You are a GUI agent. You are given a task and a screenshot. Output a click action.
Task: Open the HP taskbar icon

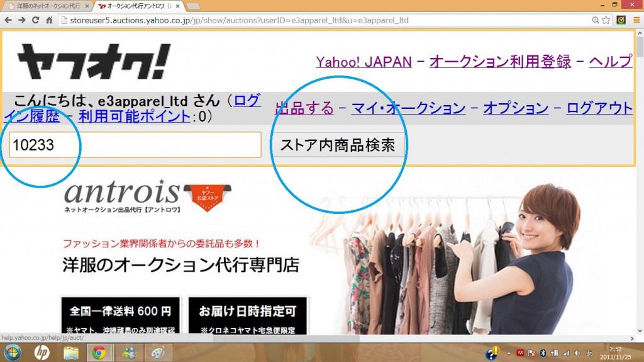pos(42,353)
